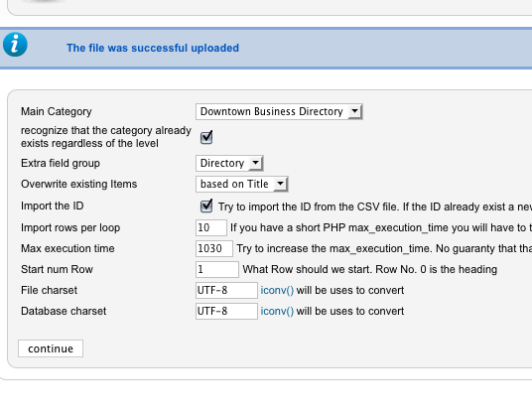Focus the Import rows per loop field
The image size is (532, 414).
211,227
